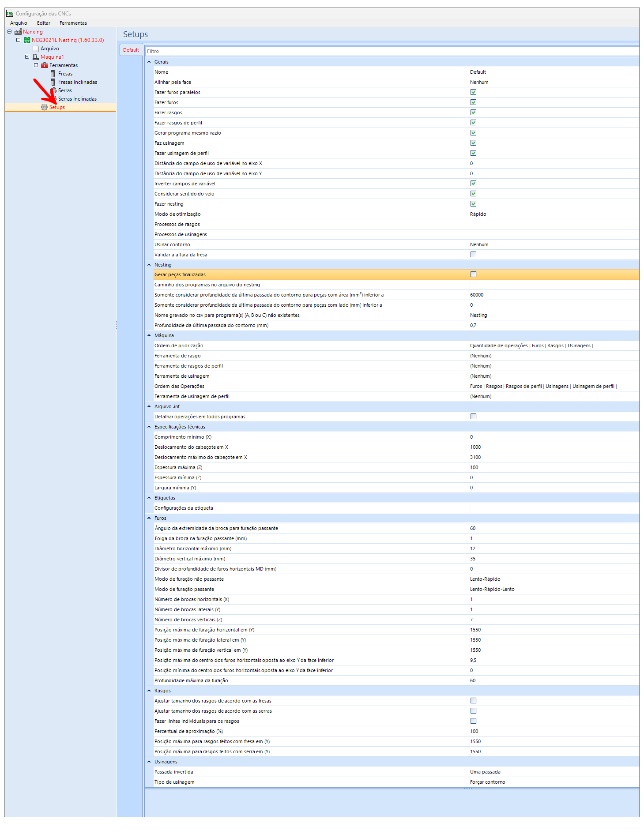This screenshot has width=644, height=834.
Task: Click the Arquivo document icon
Action: pos(36,49)
